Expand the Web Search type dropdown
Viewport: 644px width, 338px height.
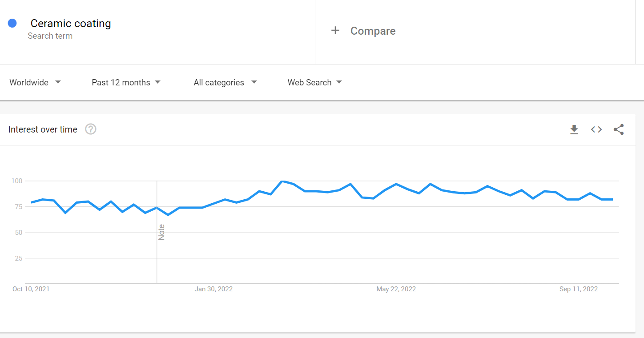[x=314, y=82]
